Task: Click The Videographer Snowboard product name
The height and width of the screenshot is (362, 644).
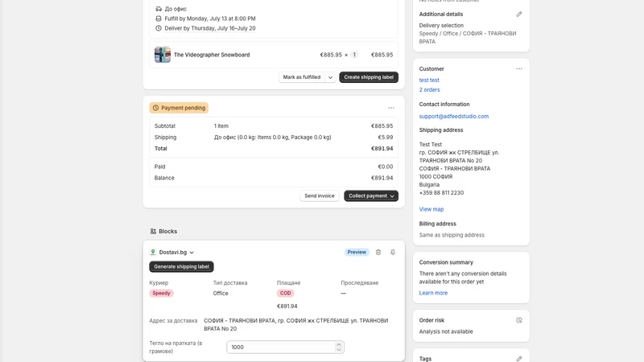Action: 212,55
